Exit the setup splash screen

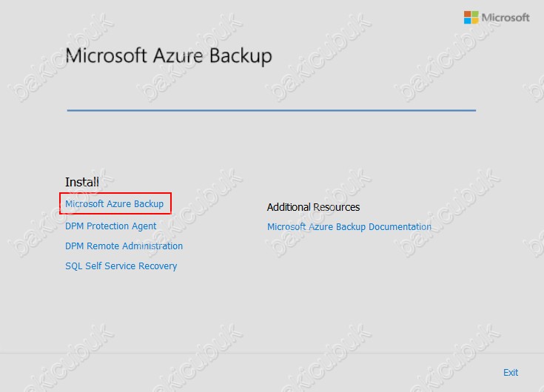pyautogui.click(x=511, y=372)
